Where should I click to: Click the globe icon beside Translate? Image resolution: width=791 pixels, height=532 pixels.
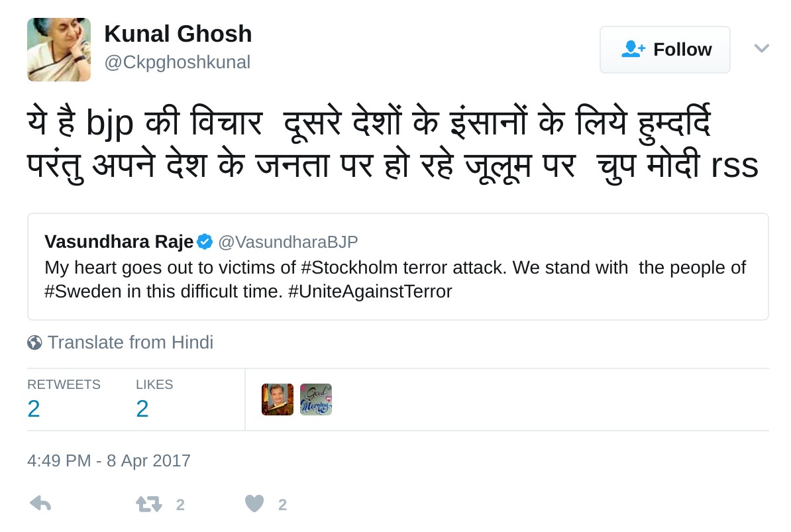click(x=34, y=343)
